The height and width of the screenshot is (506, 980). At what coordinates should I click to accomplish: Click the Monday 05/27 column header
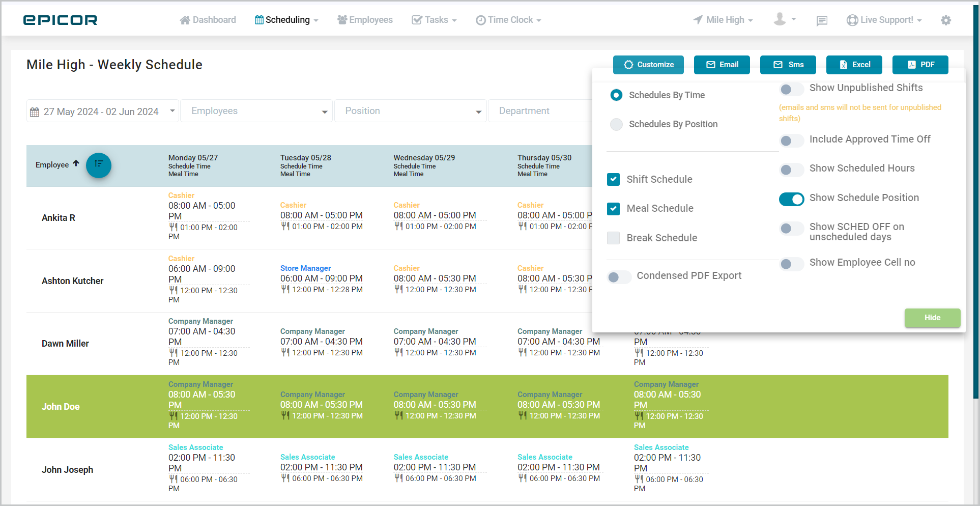[193, 165]
